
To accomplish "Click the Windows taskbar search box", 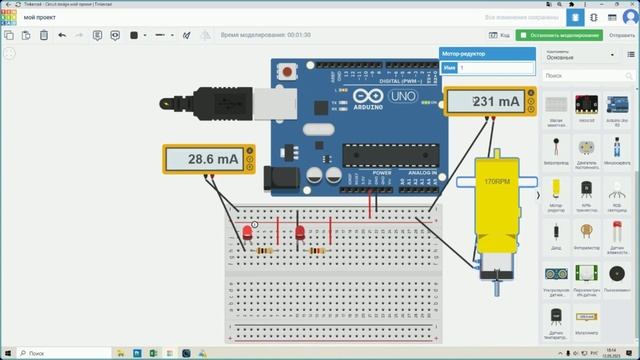I will click(x=64, y=353).
